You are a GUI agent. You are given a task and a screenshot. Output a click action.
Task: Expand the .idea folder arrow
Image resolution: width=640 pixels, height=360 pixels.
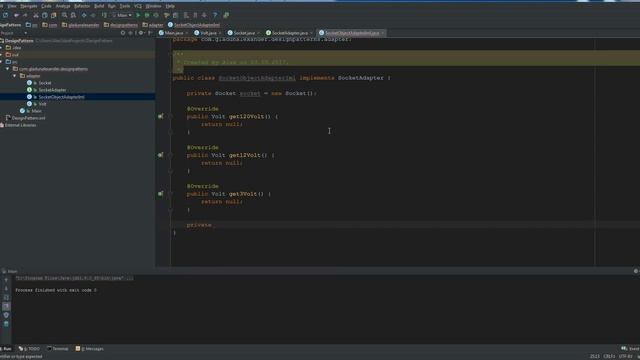[x=1, y=48]
